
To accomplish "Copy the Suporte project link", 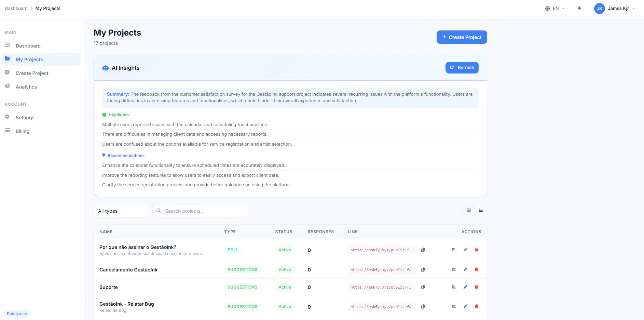I will click(x=423, y=287).
